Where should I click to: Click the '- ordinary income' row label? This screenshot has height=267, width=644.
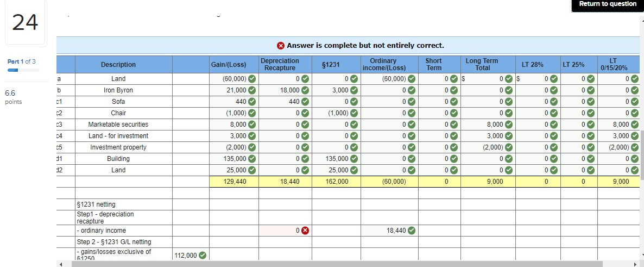tap(101, 231)
